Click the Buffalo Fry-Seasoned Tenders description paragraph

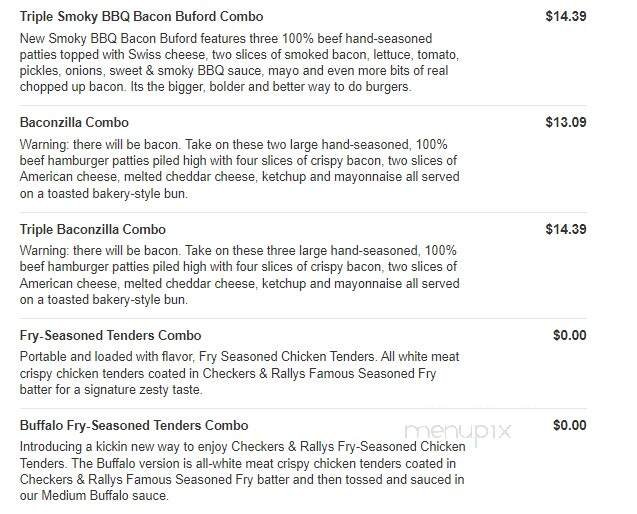pyautogui.click(x=240, y=470)
